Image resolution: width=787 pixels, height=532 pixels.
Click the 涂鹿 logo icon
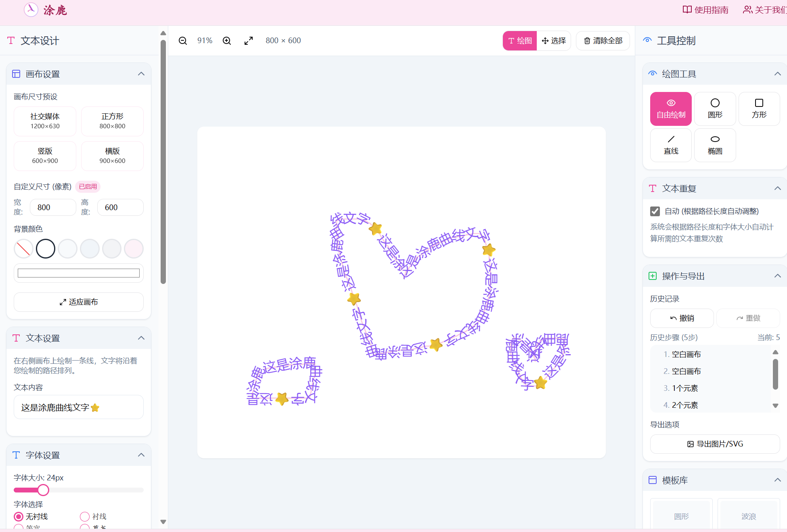[31, 10]
